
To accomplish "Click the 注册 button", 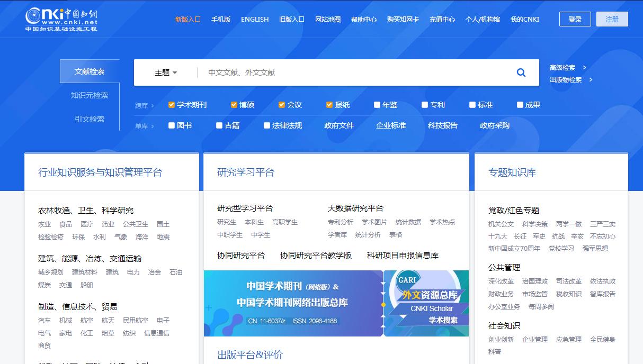I will (x=612, y=19).
